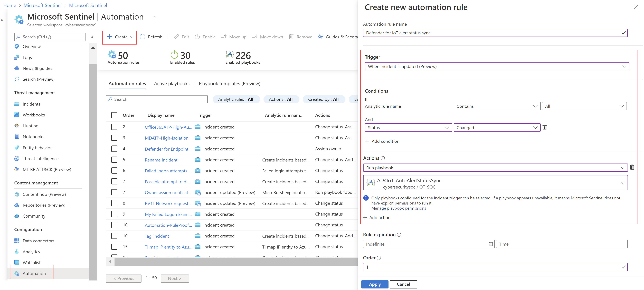Open the Create dropdown menu
This screenshot has width=644, height=290.
[x=121, y=37]
